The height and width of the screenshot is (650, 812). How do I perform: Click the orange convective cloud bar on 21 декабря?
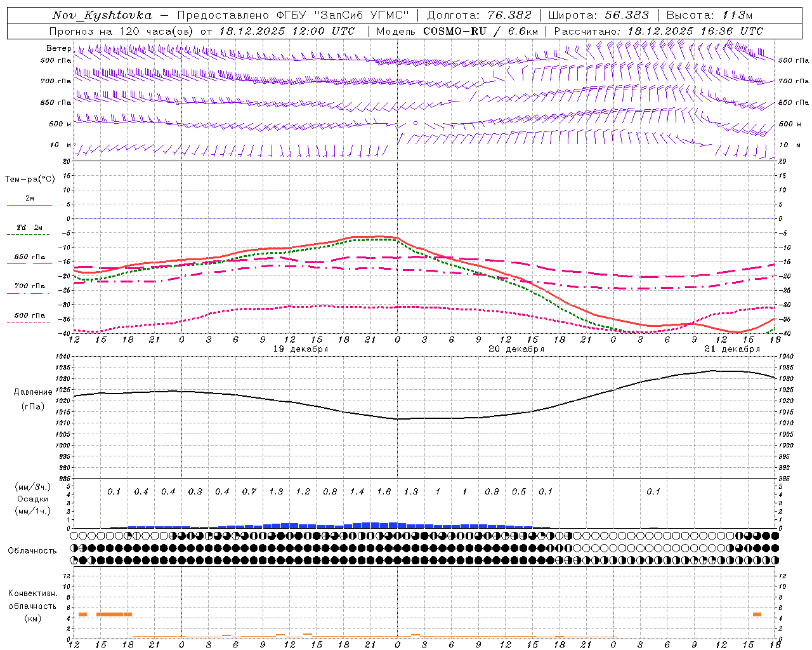[x=757, y=614]
